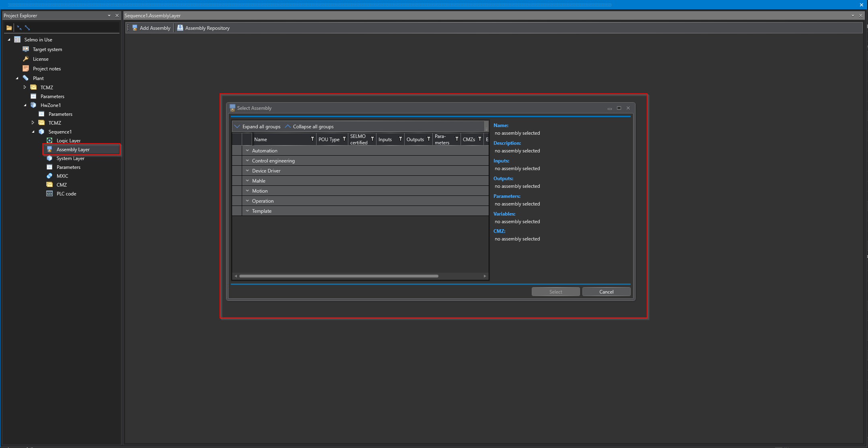
Task: Collapse the HwZone1 node arrow
Action: 25,105
